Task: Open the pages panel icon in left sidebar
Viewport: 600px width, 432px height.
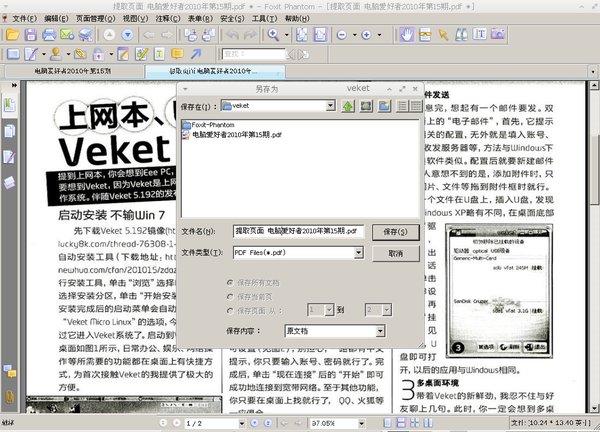Action: tap(9, 132)
